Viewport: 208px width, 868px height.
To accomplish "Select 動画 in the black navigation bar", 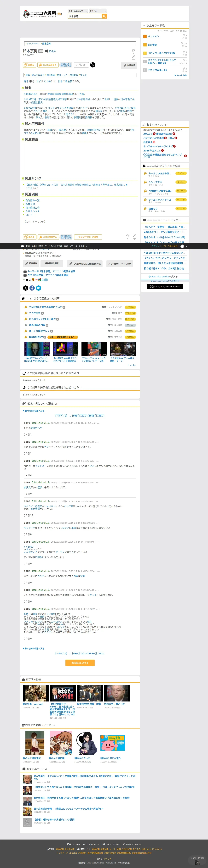I will click(28, 246).
